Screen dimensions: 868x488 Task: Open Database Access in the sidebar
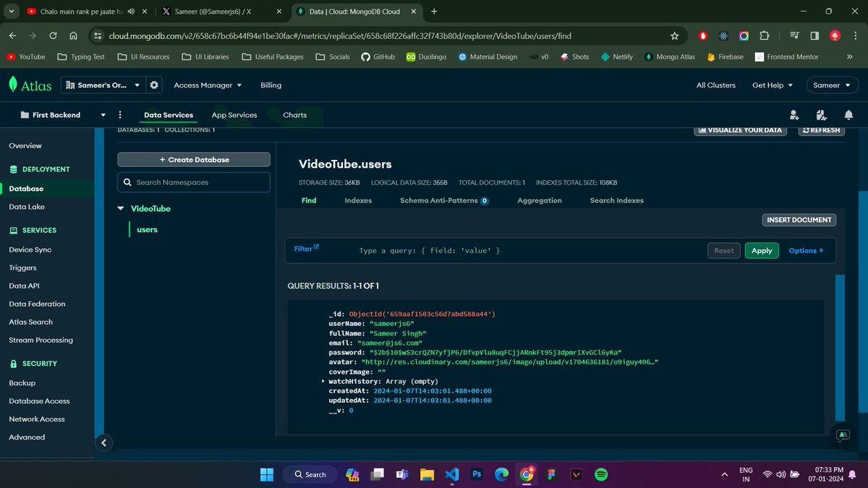point(39,401)
